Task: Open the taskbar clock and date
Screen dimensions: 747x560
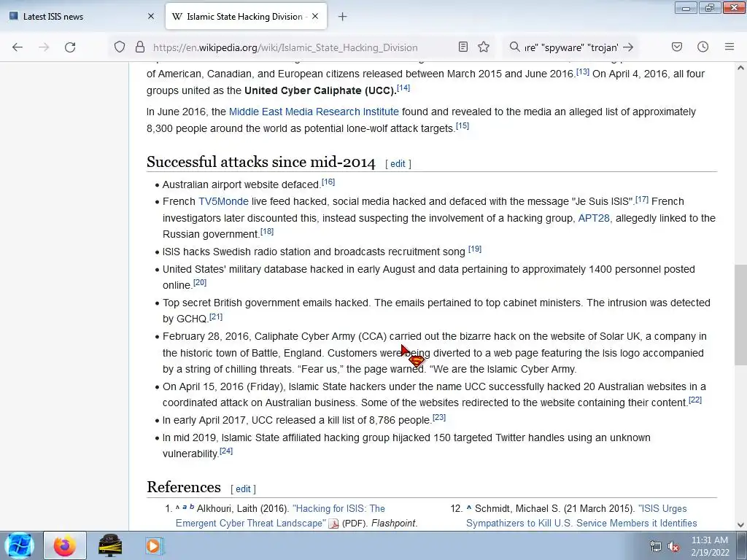Action: pyautogui.click(x=710, y=546)
